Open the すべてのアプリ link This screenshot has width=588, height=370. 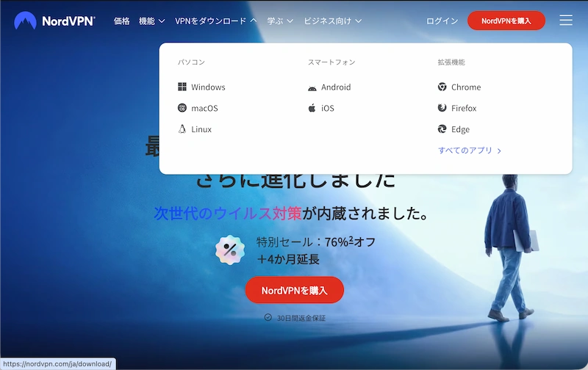coord(470,150)
